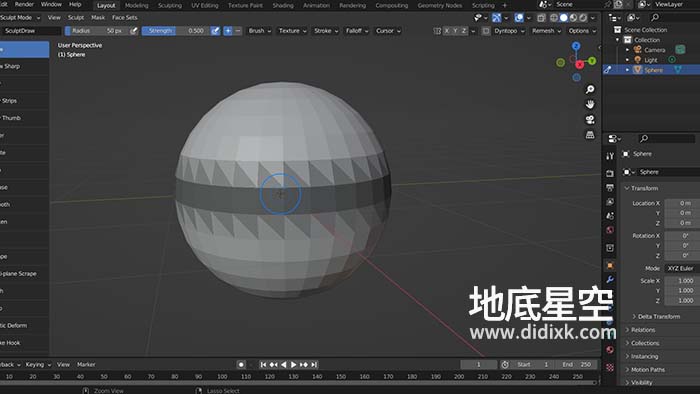Toggle strength pen pressure icon
Image resolution: width=700 pixels, height=394 pixels.
click(215, 31)
